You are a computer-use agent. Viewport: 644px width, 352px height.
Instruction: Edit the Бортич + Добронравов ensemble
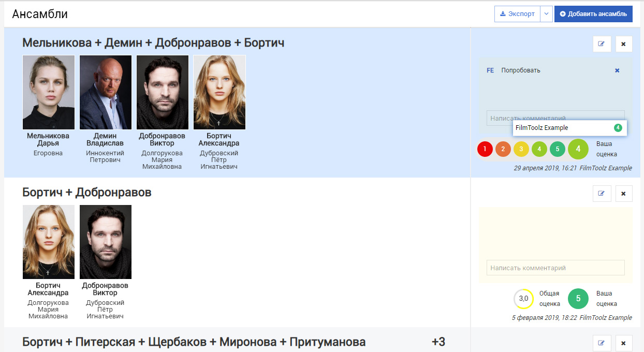602,194
